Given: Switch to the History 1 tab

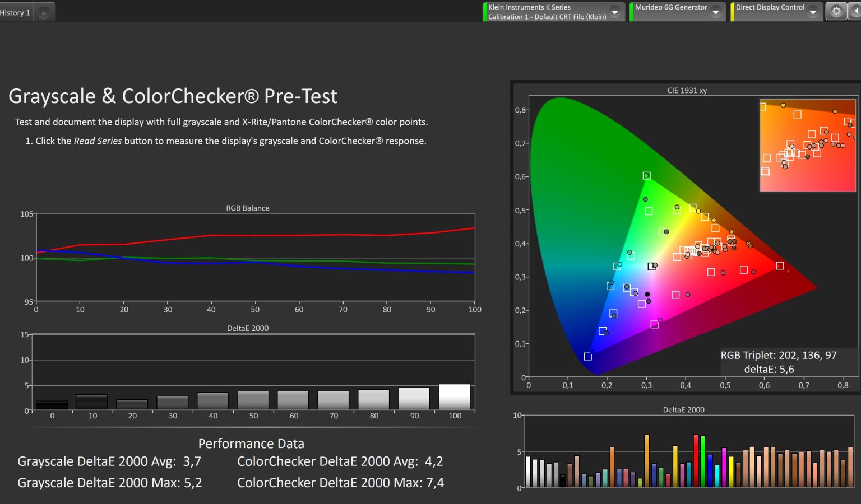Looking at the screenshot, I should [x=16, y=12].
